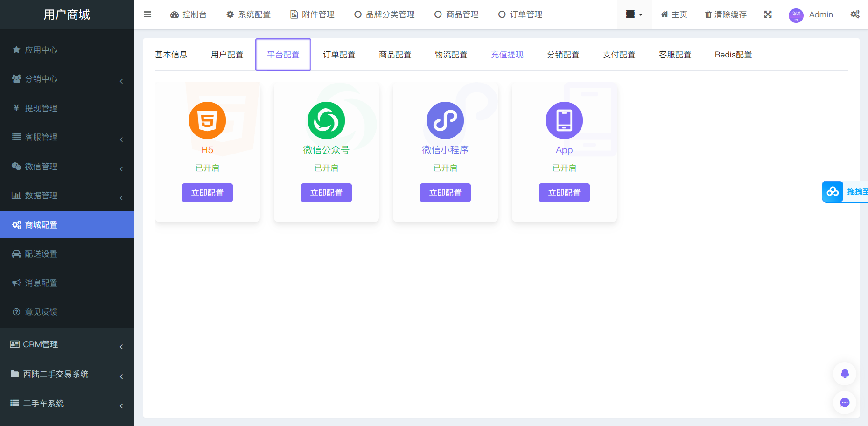
Task: Click 立即配置 under App
Action: [564, 193]
